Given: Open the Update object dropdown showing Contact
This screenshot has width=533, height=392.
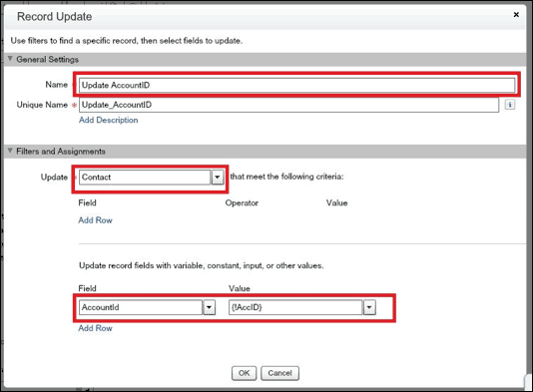Looking at the screenshot, I should tap(218, 178).
